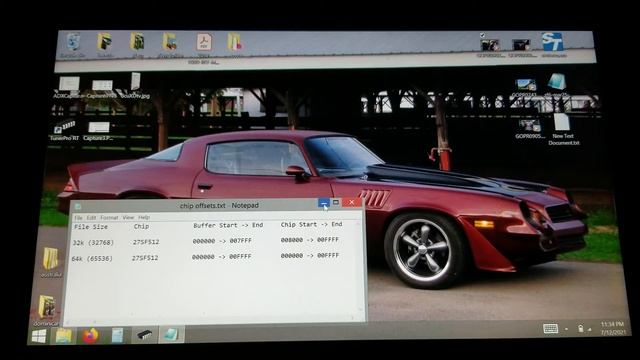The width and height of the screenshot is (640, 360).
Task: Click the 'Buffer Start -> End' header text
Action: coord(228,225)
